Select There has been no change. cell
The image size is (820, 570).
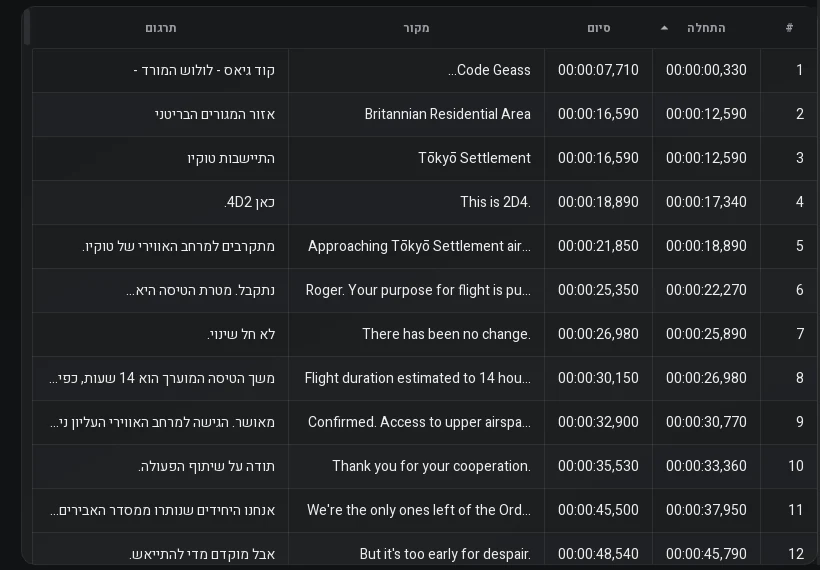tap(416, 334)
